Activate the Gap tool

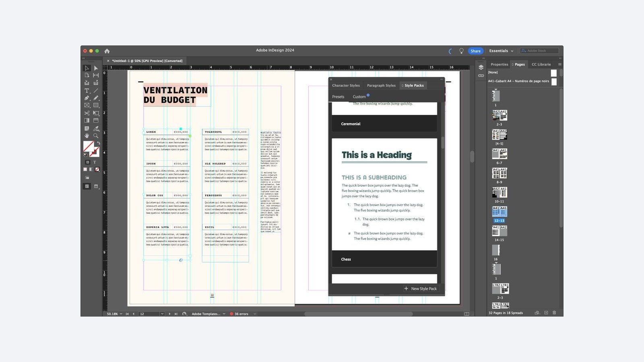point(96,75)
